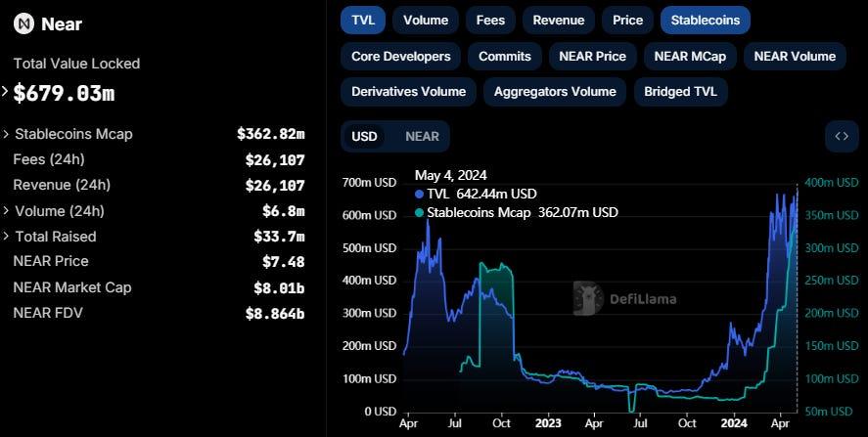
Task: Click the May 4, 2024 tooltip date
Action: (x=451, y=175)
